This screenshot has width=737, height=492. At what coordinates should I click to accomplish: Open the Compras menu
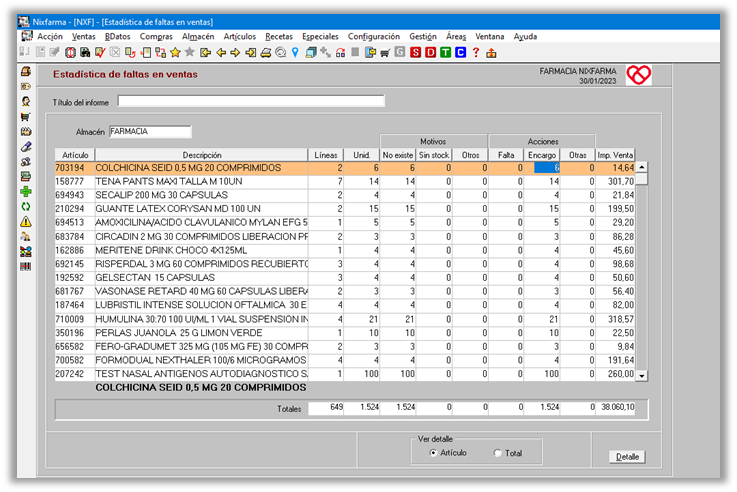[156, 37]
